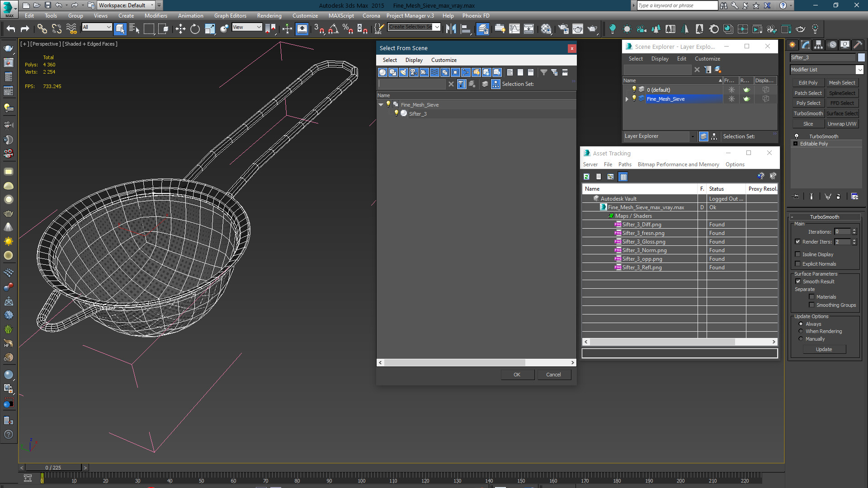Activate the Select Object tool
Viewport: 868px width, 488px height.
(120, 29)
